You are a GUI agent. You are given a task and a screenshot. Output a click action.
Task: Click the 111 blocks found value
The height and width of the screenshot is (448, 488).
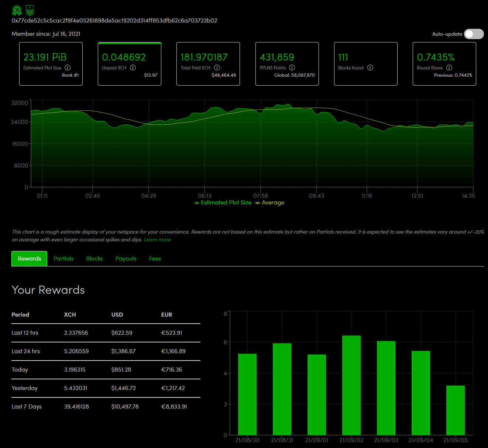[x=343, y=57]
